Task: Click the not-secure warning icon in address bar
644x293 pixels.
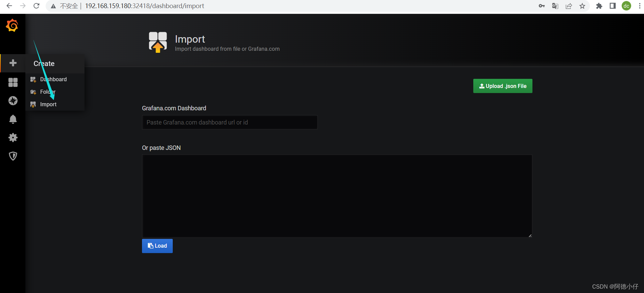Action: pos(53,6)
